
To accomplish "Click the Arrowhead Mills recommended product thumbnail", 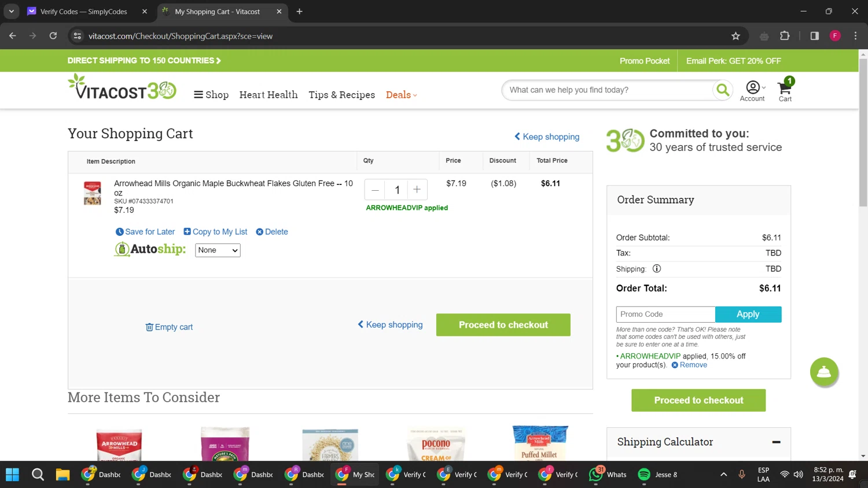I will click(x=119, y=444).
